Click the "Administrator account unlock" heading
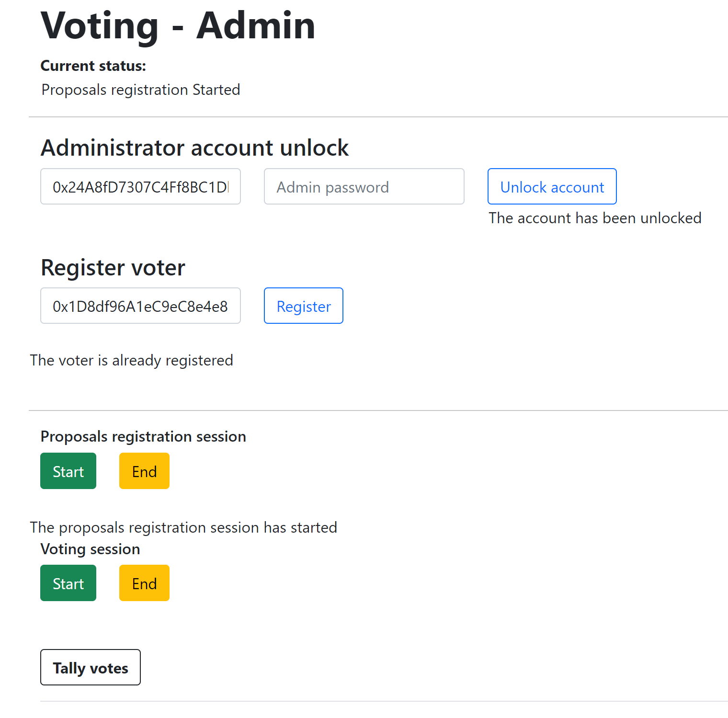 (194, 148)
